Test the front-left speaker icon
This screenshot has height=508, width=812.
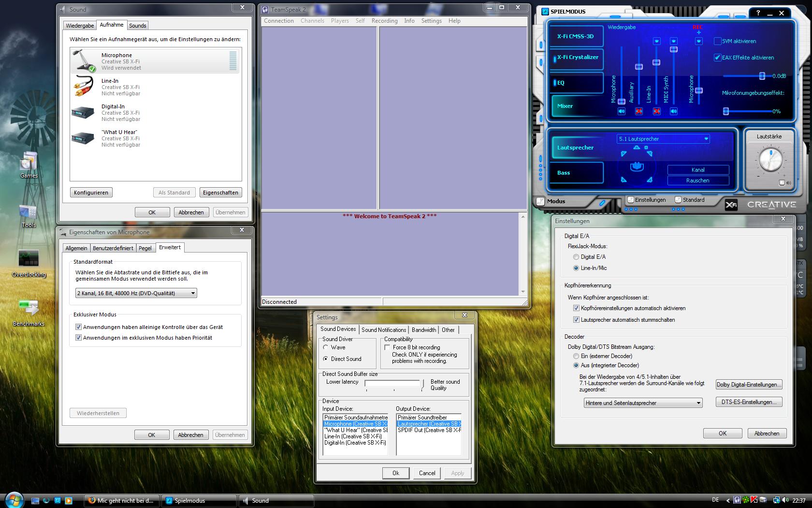click(x=623, y=154)
